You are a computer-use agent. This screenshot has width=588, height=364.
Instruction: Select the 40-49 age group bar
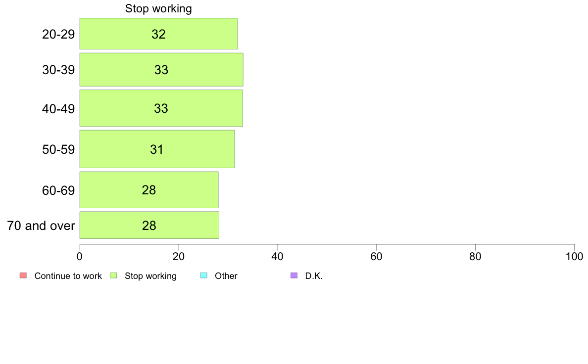(161, 108)
